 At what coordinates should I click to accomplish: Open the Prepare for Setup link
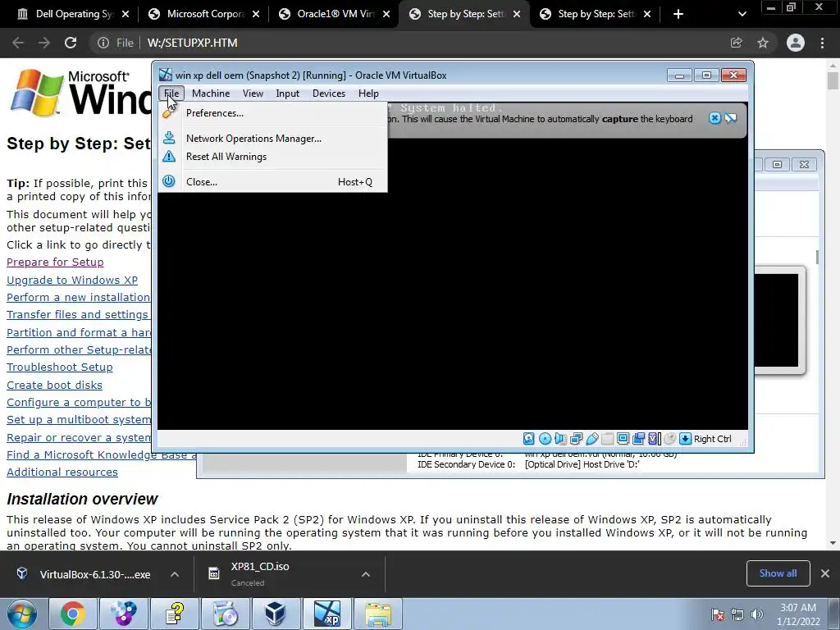coord(55,262)
